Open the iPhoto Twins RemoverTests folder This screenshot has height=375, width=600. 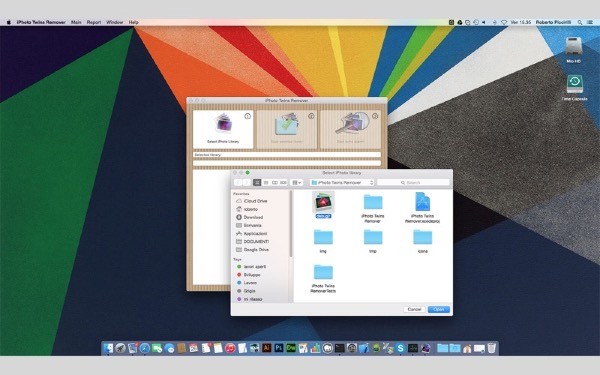(x=323, y=272)
